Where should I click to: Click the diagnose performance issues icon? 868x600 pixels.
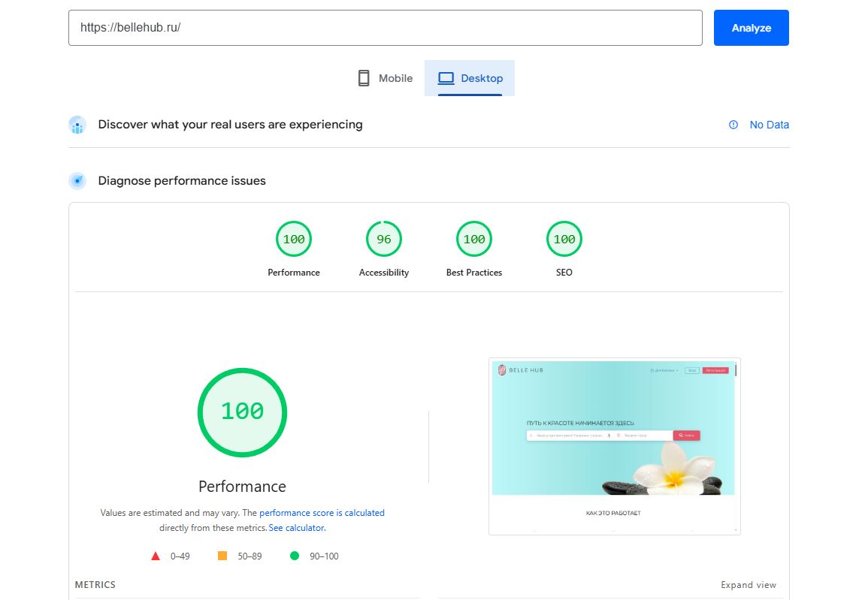coord(77,181)
